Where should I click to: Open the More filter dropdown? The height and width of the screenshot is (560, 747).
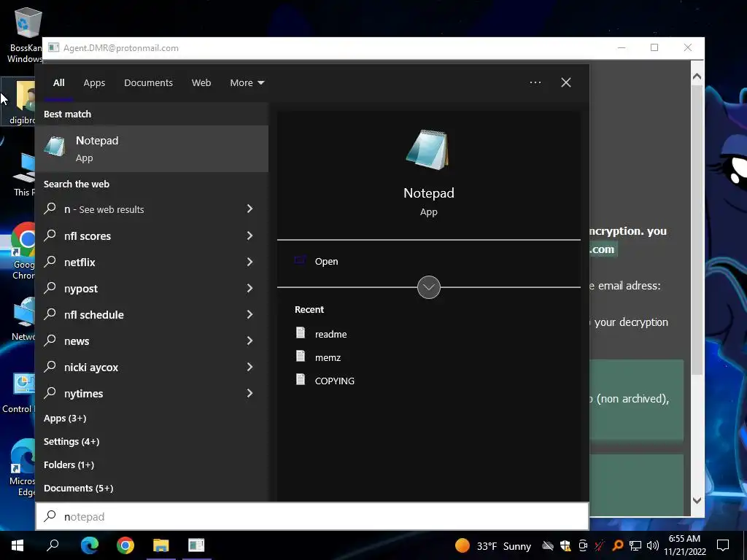pos(247,83)
